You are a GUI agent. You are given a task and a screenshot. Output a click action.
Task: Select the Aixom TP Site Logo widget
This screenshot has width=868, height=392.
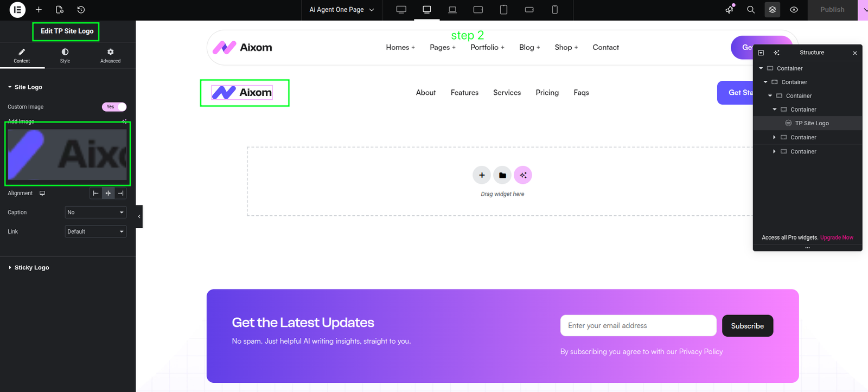[242, 93]
